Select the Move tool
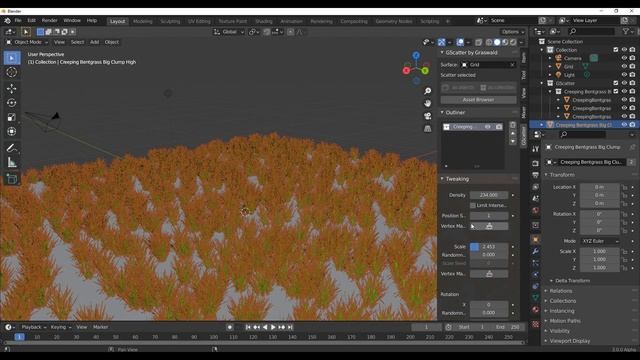Image resolution: width=640 pixels, height=360 pixels. pos(11,88)
